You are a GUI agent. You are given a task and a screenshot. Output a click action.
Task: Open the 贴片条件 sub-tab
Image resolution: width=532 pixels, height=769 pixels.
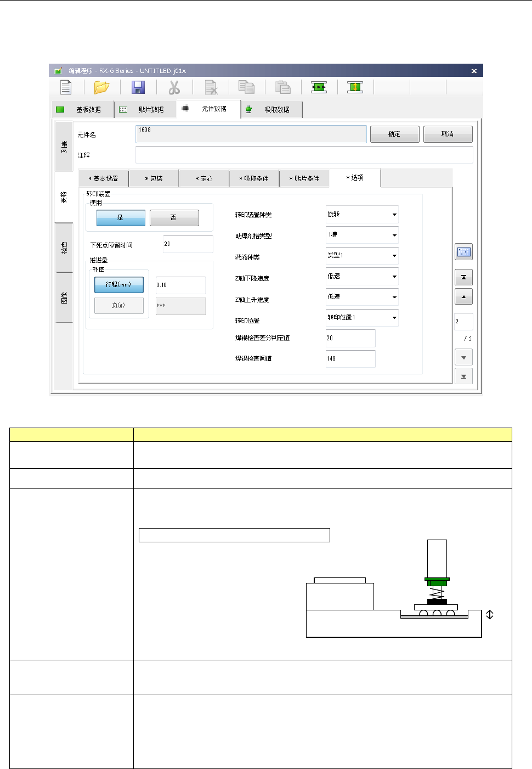click(x=304, y=178)
